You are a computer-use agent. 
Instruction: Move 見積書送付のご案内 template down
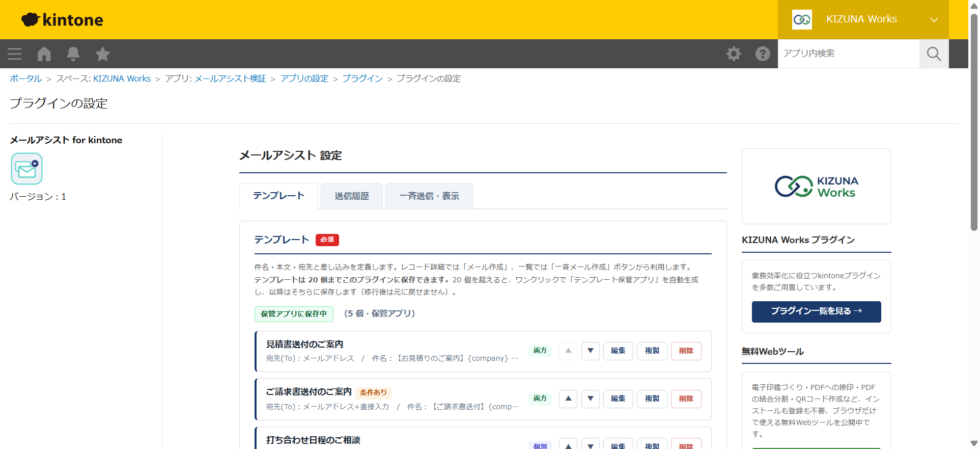[x=591, y=351]
